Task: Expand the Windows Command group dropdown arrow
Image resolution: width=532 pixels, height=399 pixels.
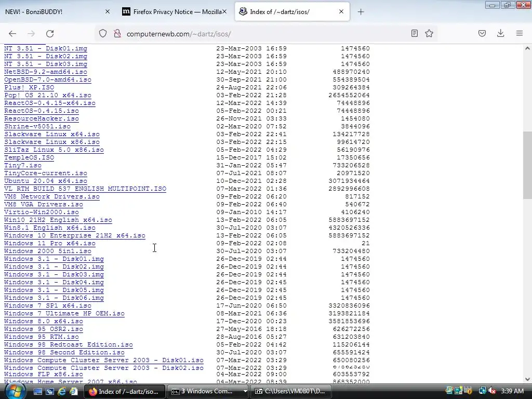Action: [245, 392]
